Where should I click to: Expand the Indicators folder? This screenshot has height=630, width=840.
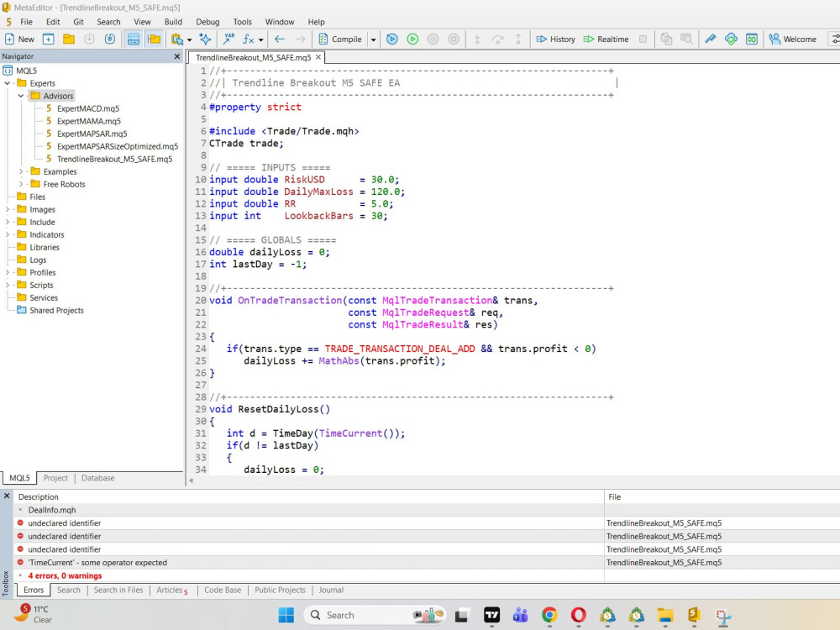point(7,234)
